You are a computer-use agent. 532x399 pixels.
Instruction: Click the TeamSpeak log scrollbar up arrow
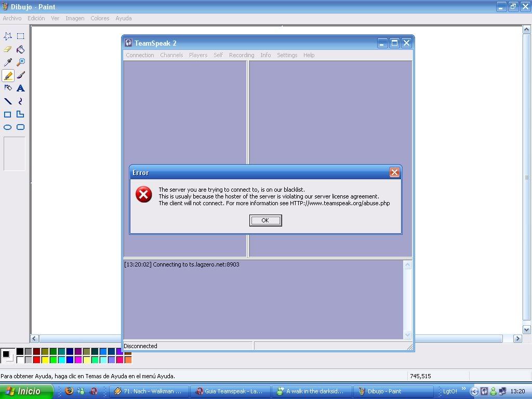tap(407, 265)
